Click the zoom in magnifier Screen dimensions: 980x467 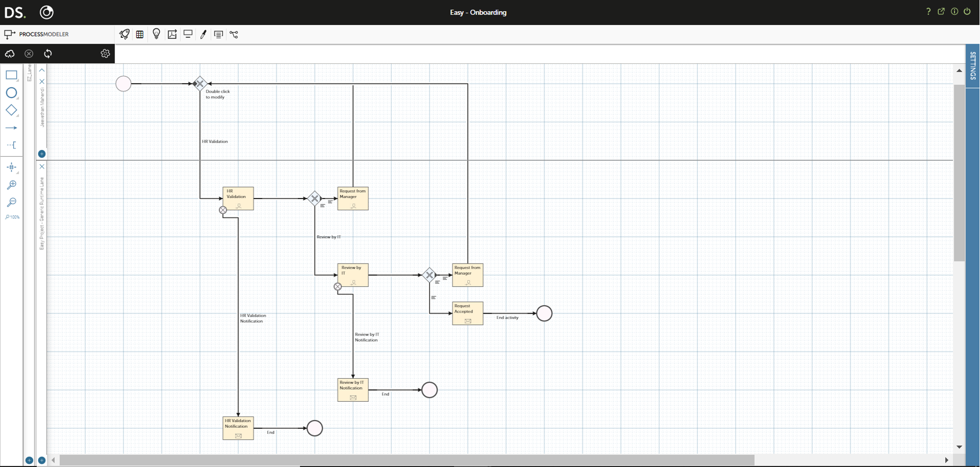pos(11,185)
